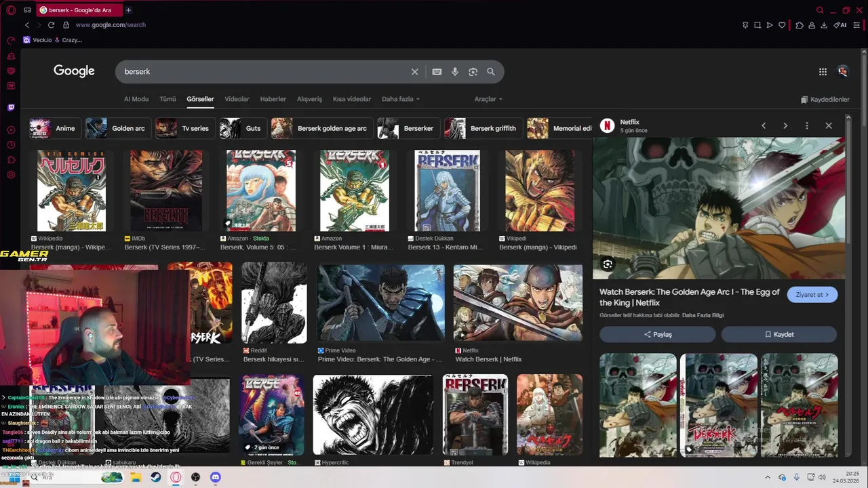868x488 pixels.
Task: Click the Google logo
Action: [74, 71]
